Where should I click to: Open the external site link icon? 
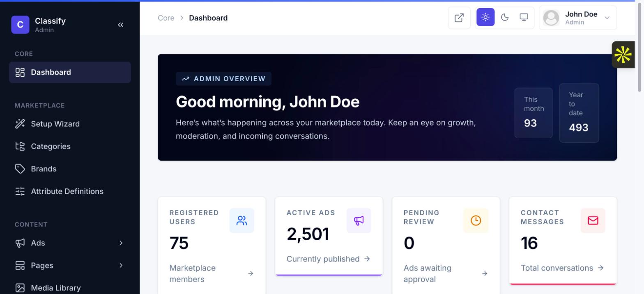coord(459,18)
